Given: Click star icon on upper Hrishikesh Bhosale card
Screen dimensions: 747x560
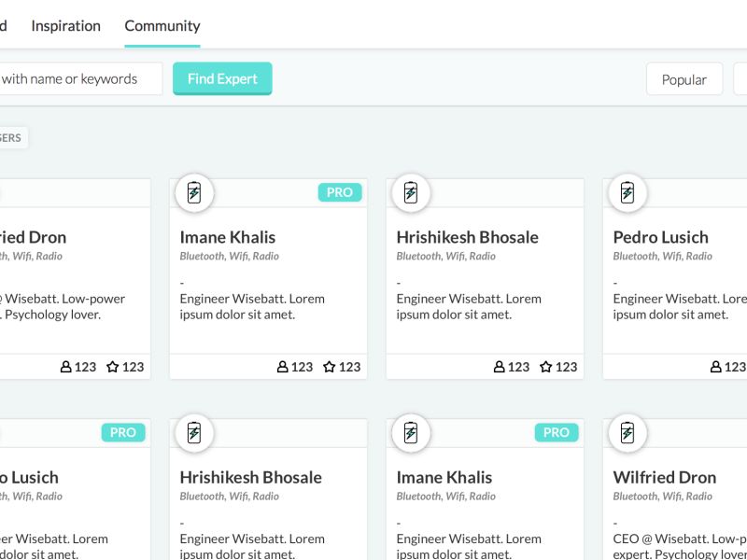Looking at the screenshot, I should pyautogui.click(x=546, y=367).
